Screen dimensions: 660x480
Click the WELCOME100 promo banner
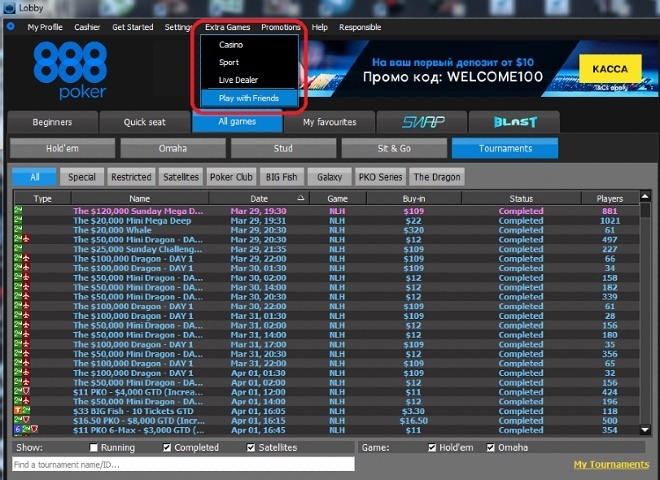pos(460,70)
